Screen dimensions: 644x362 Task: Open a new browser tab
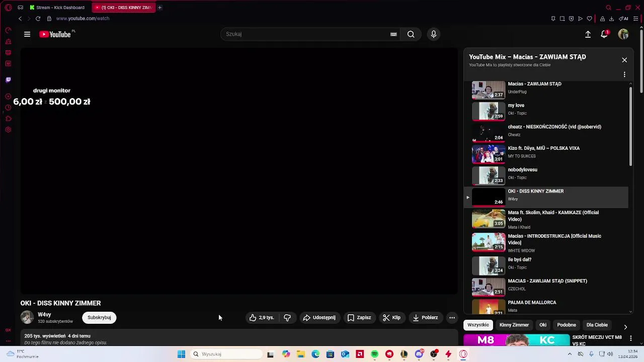tap(159, 8)
